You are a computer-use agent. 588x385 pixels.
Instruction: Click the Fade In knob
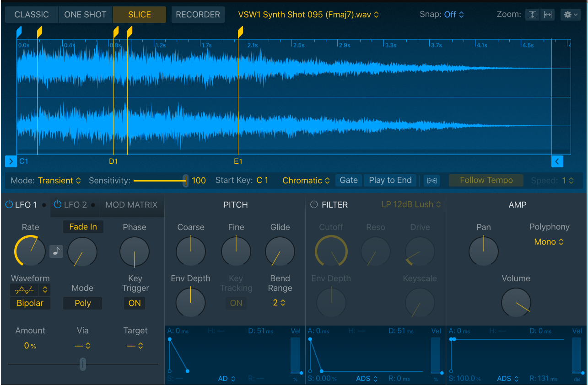coord(82,252)
